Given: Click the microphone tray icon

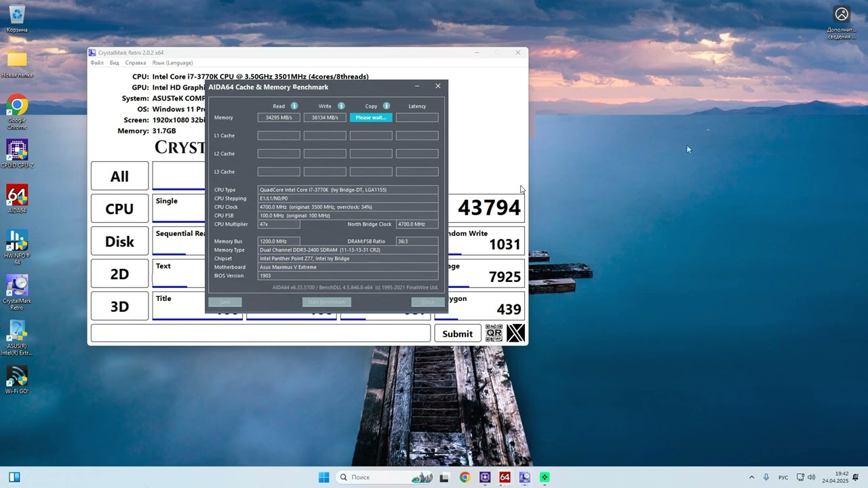Looking at the screenshot, I should [766, 477].
